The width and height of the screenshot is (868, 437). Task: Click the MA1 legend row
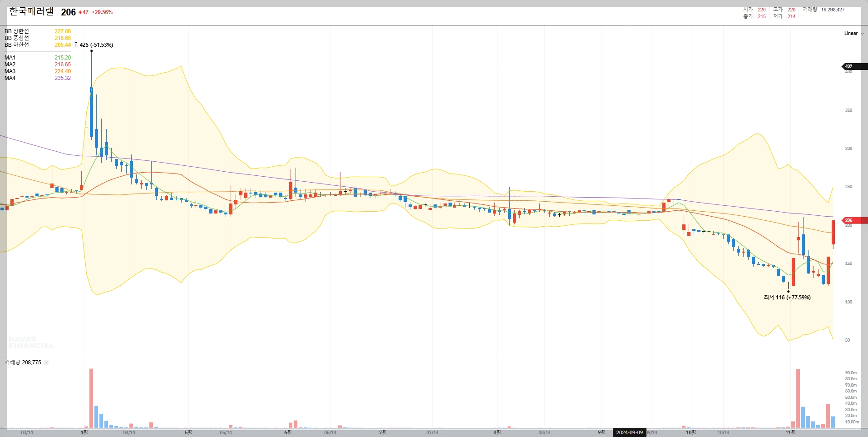(x=38, y=58)
